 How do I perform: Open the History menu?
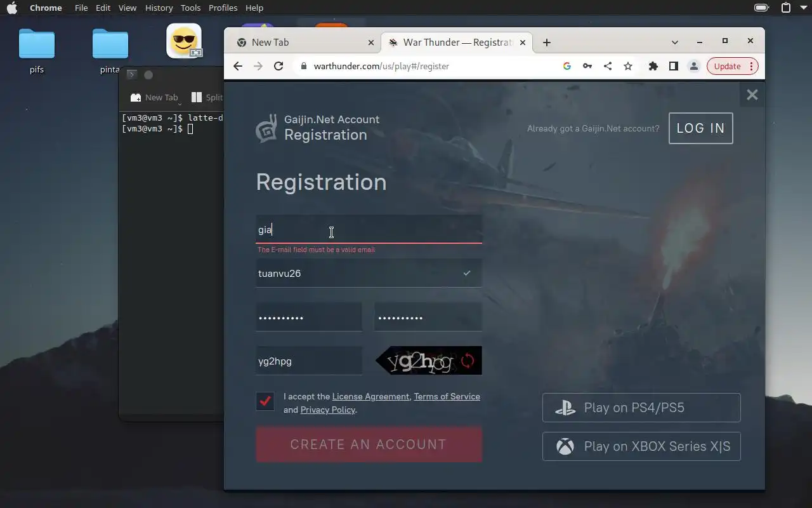click(x=159, y=8)
